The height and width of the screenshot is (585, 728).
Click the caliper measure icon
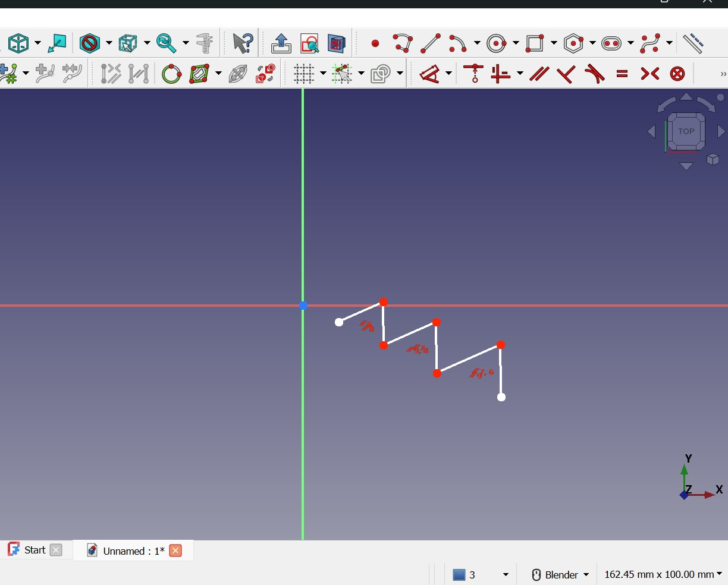[x=205, y=43]
